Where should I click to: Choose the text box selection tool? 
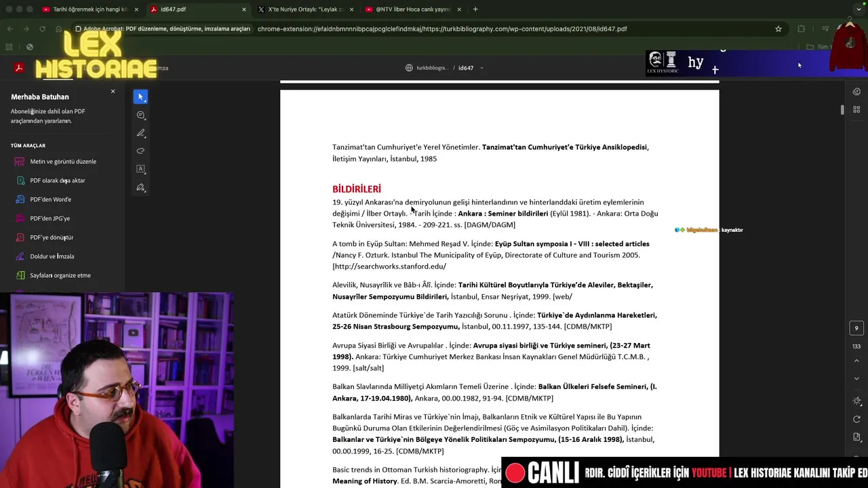tap(140, 169)
